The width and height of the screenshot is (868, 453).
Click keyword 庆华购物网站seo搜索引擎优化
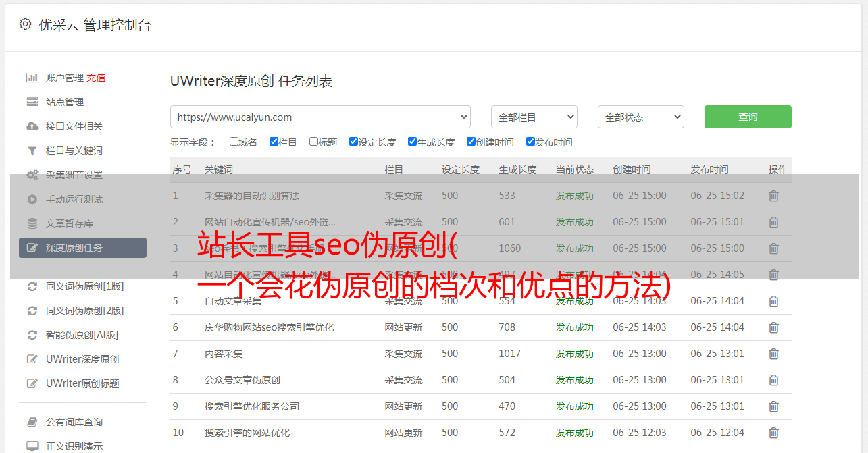[270, 327]
